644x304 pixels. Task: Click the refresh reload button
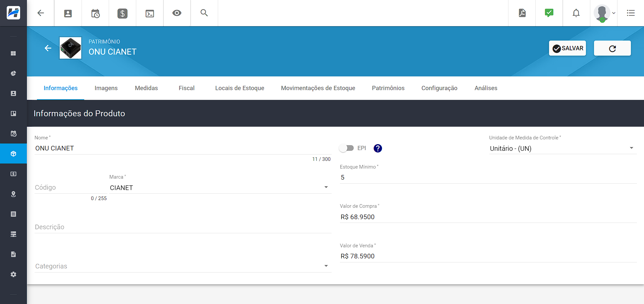(612, 48)
